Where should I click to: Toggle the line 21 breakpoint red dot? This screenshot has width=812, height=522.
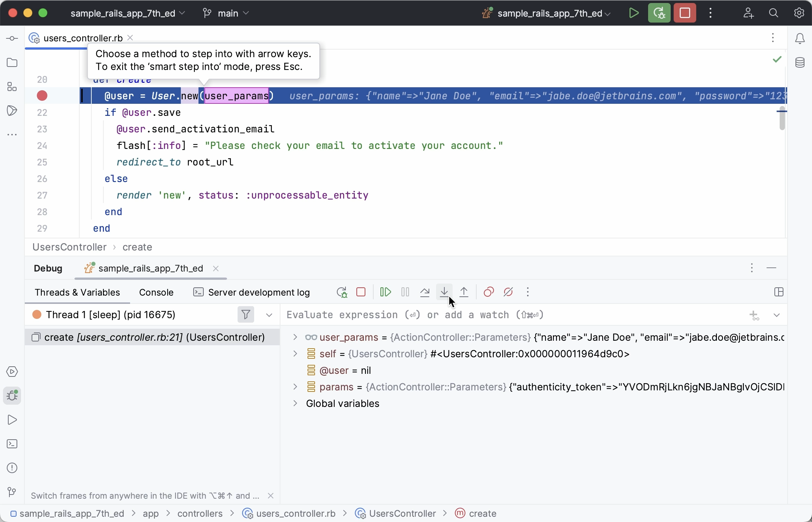point(42,96)
